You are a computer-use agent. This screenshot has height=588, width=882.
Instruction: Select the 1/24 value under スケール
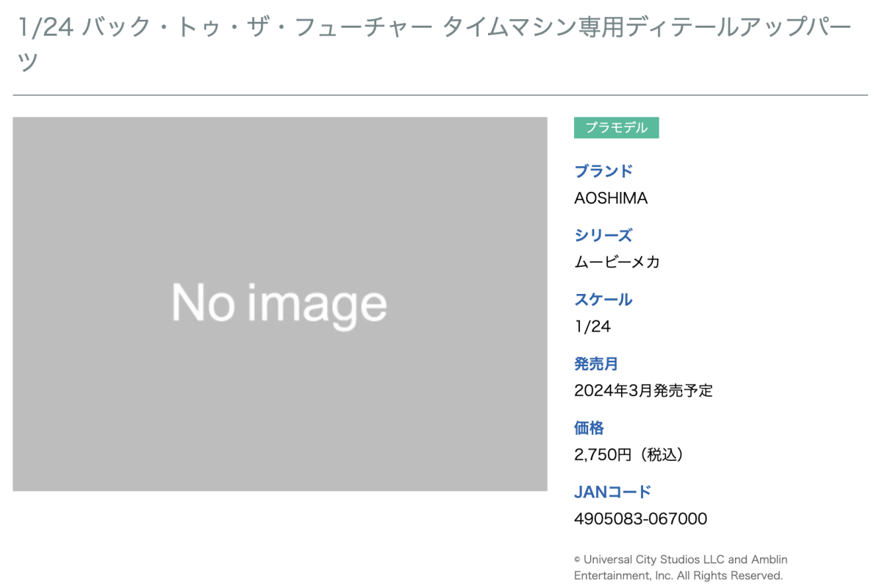[x=592, y=327]
